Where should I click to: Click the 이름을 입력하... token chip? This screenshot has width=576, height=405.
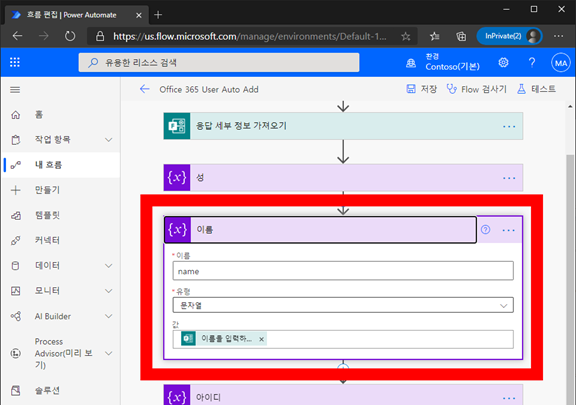click(x=223, y=338)
